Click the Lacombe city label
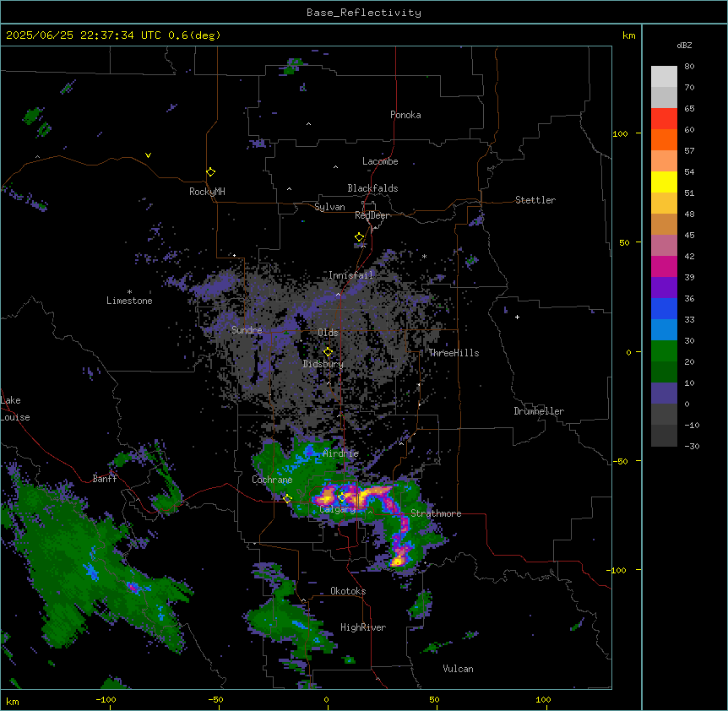This screenshot has width=728, height=711. (380, 161)
